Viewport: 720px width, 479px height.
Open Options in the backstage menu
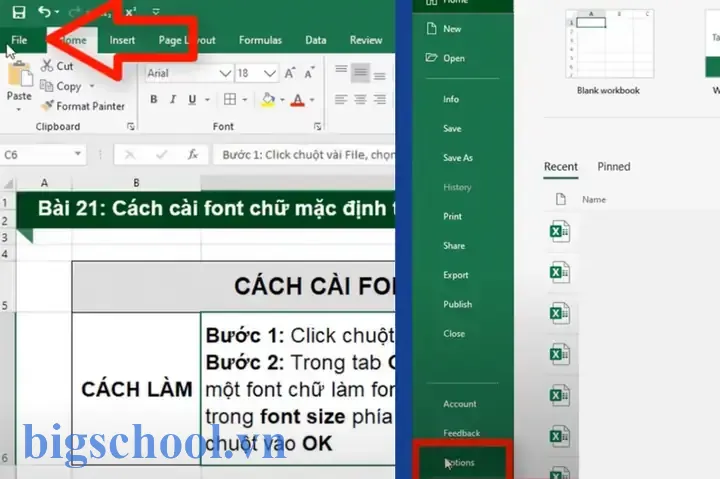[462, 463]
